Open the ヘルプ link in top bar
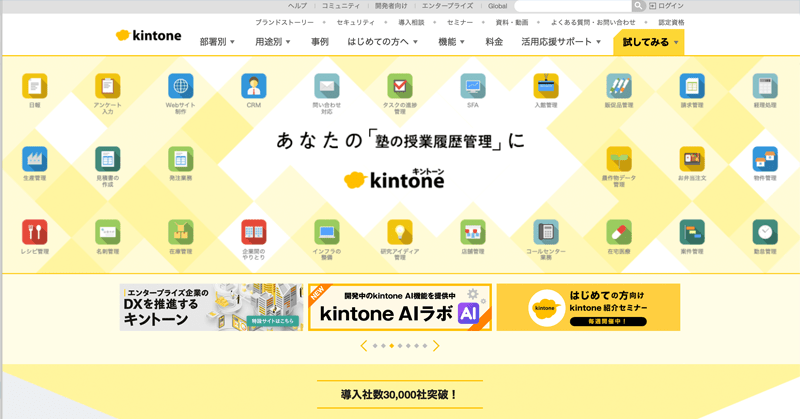This screenshot has height=419, width=800. click(x=297, y=6)
